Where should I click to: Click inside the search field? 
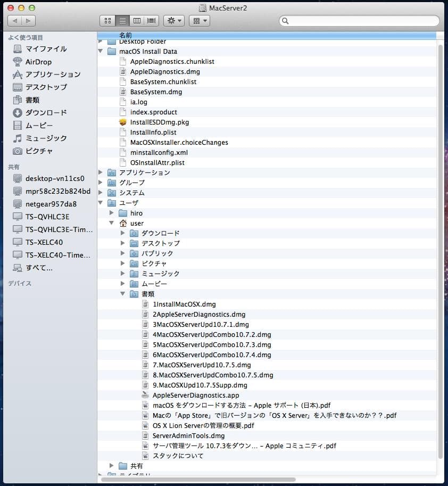click(x=359, y=20)
